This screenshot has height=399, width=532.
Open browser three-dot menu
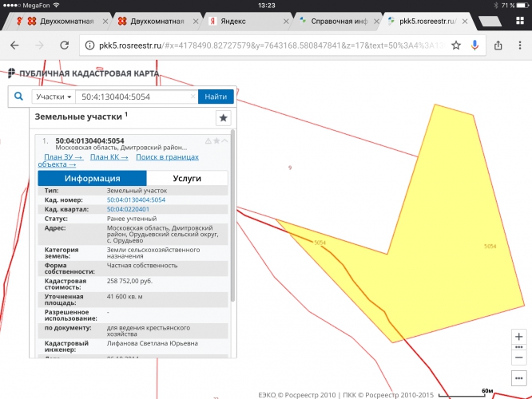pos(520,45)
